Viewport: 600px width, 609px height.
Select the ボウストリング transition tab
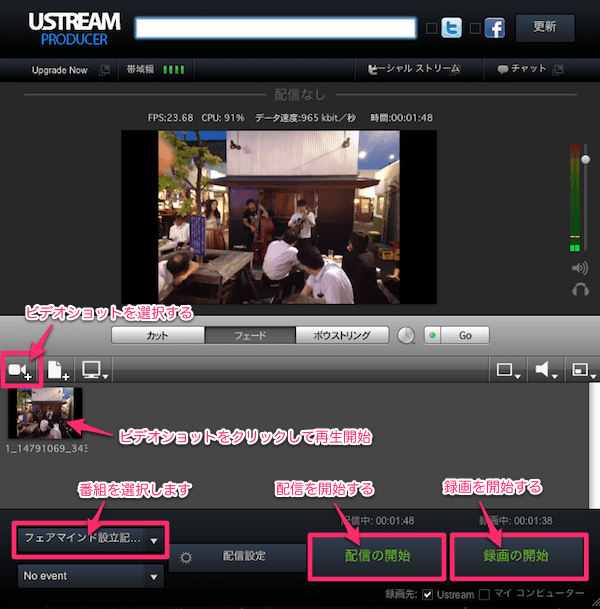pos(342,335)
